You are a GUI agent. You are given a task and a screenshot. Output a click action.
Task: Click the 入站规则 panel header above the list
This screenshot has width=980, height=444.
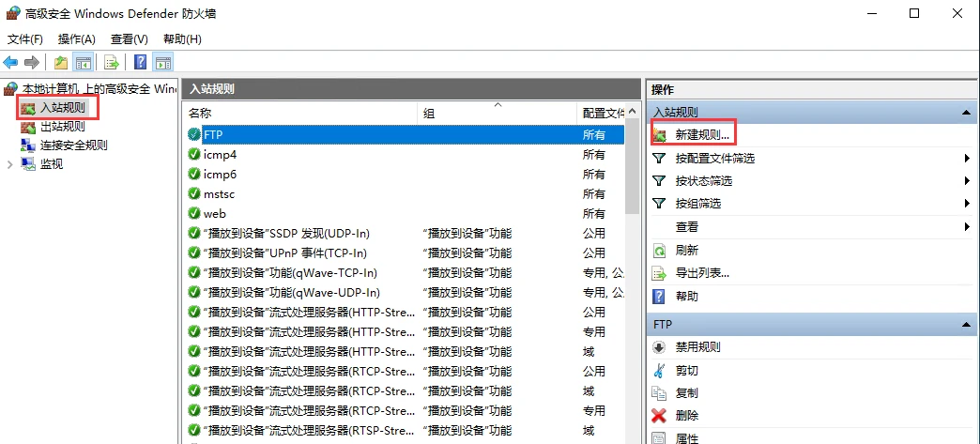tap(412, 89)
